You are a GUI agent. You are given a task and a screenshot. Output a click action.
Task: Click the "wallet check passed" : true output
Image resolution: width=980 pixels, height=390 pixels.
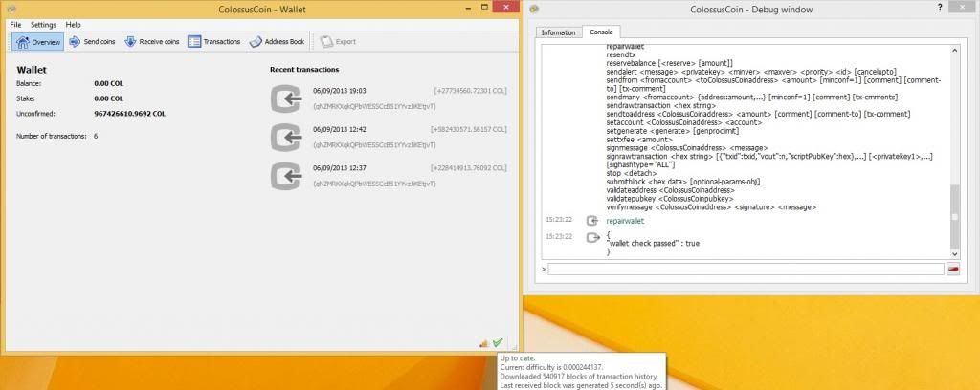pos(653,244)
